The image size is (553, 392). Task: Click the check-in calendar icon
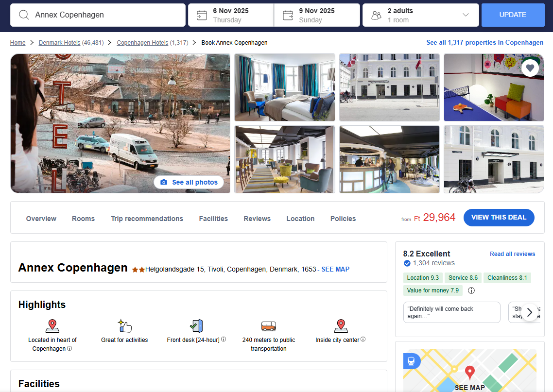pos(202,15)
